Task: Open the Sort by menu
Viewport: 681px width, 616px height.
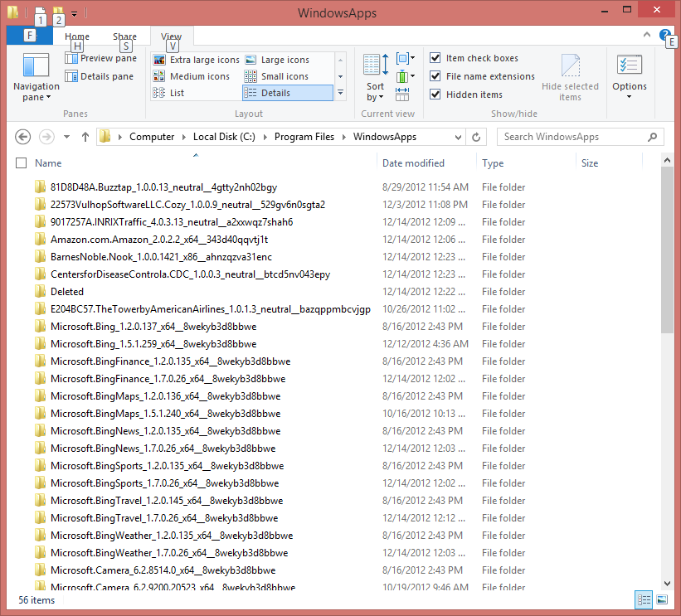Action: coord(375,77)
